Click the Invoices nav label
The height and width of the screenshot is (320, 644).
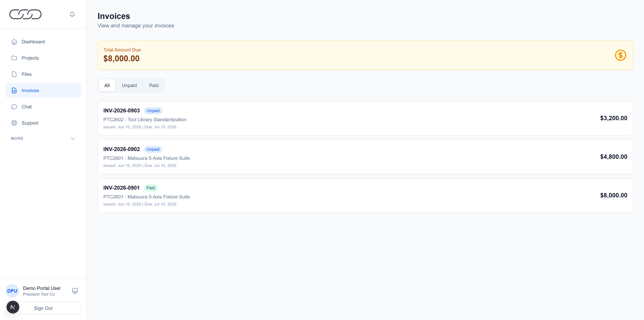coord(30,90)
